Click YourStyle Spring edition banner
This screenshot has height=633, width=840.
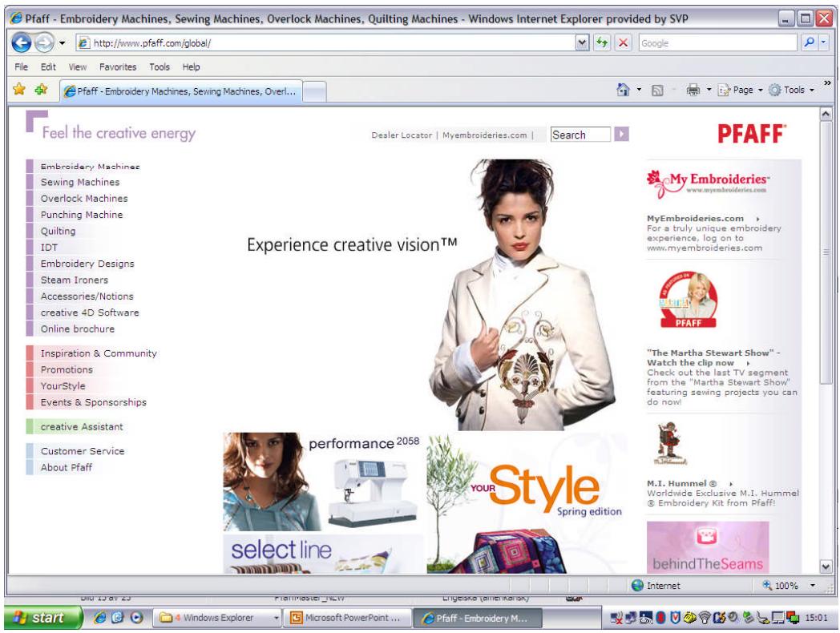pyautogui.click(x=527, y=502)
